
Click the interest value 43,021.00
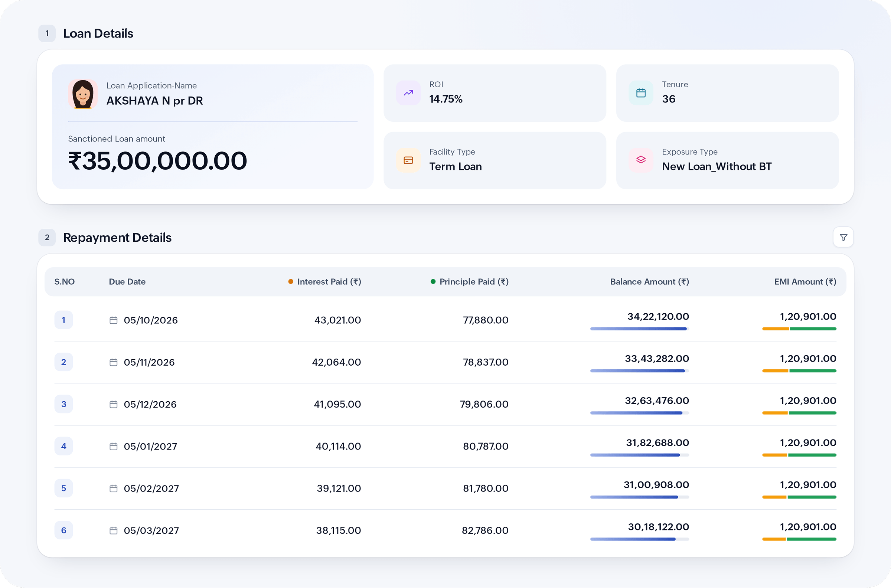click(x=337, y=320)
